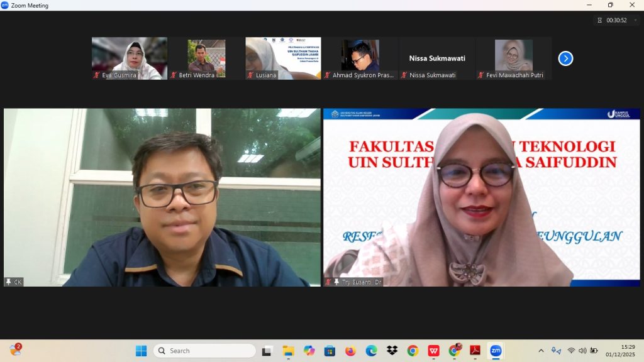
Task: Open Firefox from the taskbar
Action: pyautogui.click(x=350, y=351)
